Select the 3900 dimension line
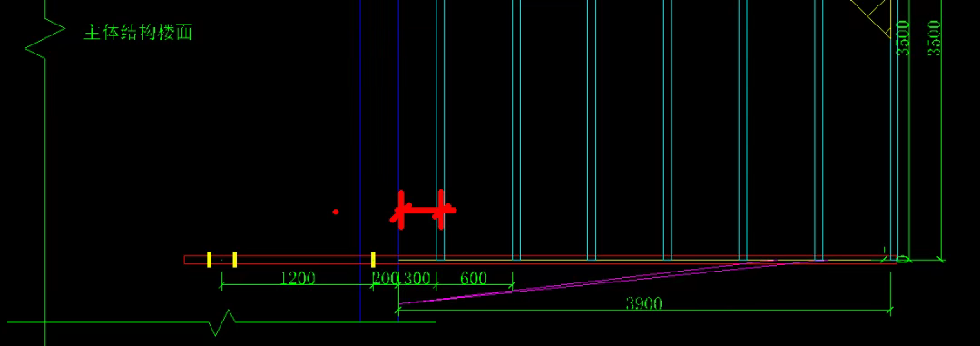Image resolution: width=980 pixels, height=346 pixels. pyautogui.click(x=645, y=309)
